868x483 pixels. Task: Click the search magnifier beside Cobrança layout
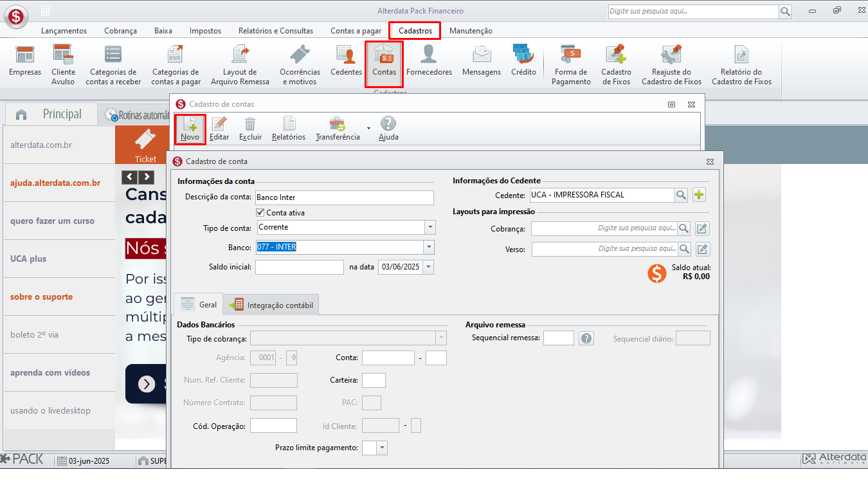tap(684, 228)
